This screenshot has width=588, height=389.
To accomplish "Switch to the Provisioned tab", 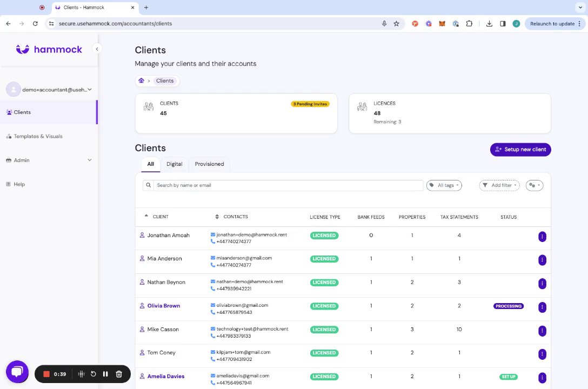I will click(209, 164).
